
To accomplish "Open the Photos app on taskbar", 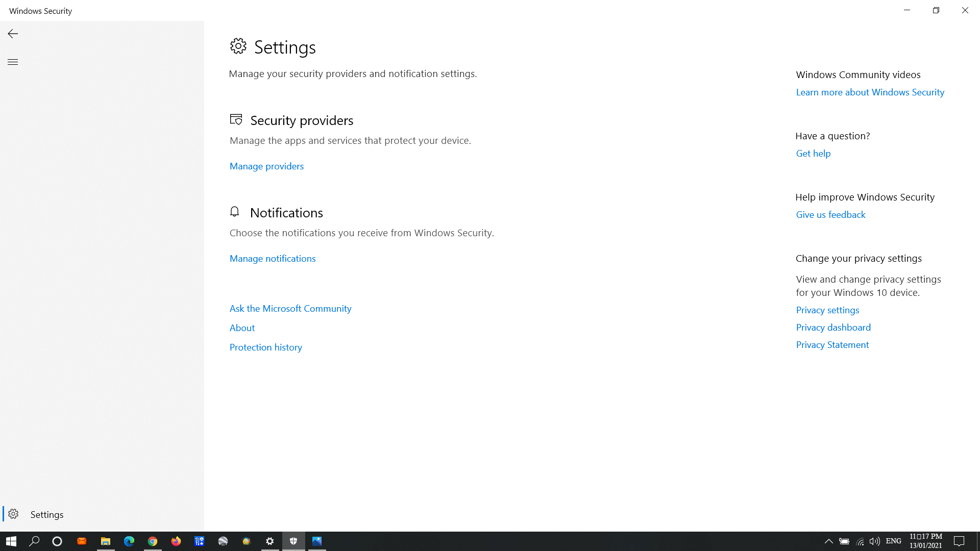I will [x=317, y=541].
